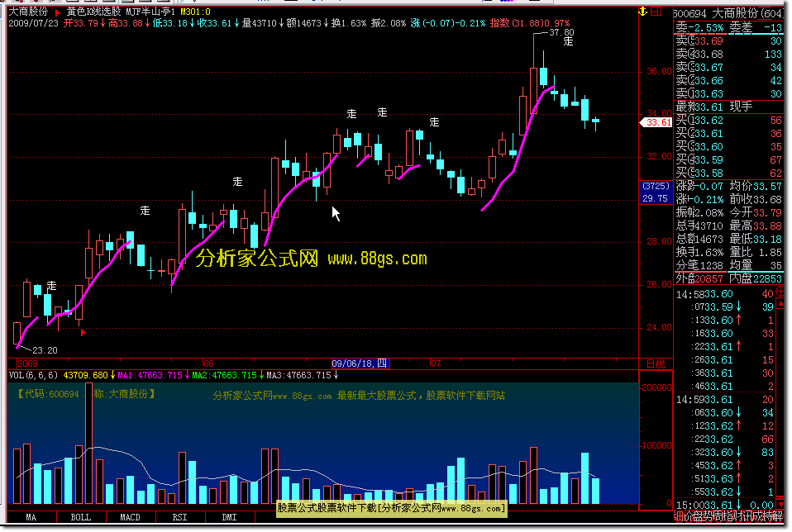
Task: Click the 2009 label on the time axis
Action: [x=27, y=363]
